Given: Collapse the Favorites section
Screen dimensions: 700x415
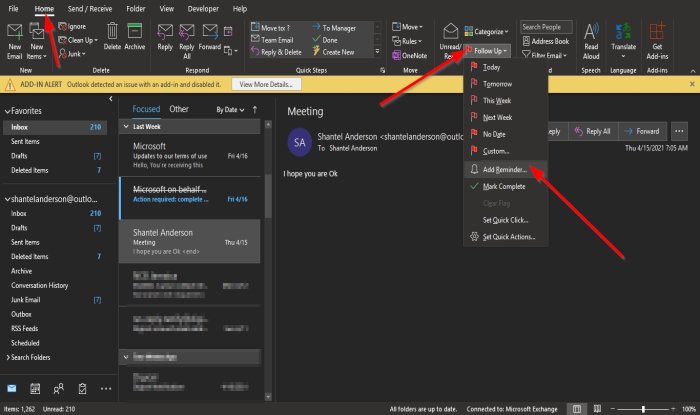Looking at the screenshot, I should (7, 111).
